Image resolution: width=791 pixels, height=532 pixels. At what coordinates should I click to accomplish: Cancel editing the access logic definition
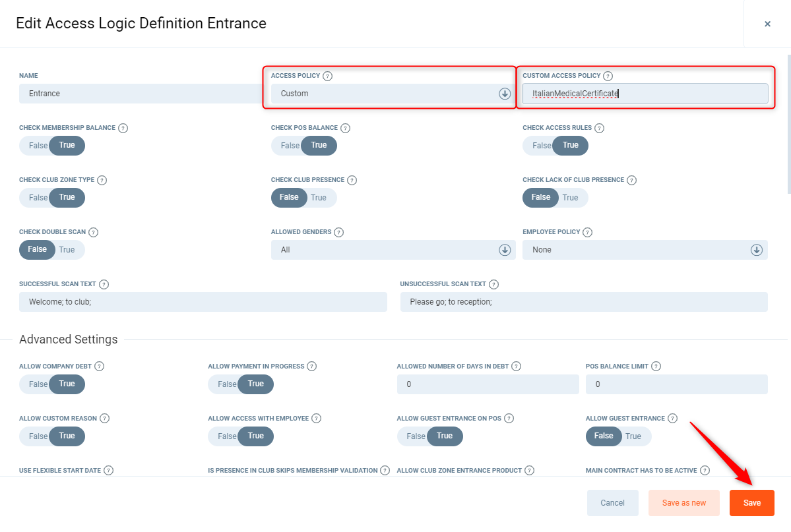pos(612,503)
